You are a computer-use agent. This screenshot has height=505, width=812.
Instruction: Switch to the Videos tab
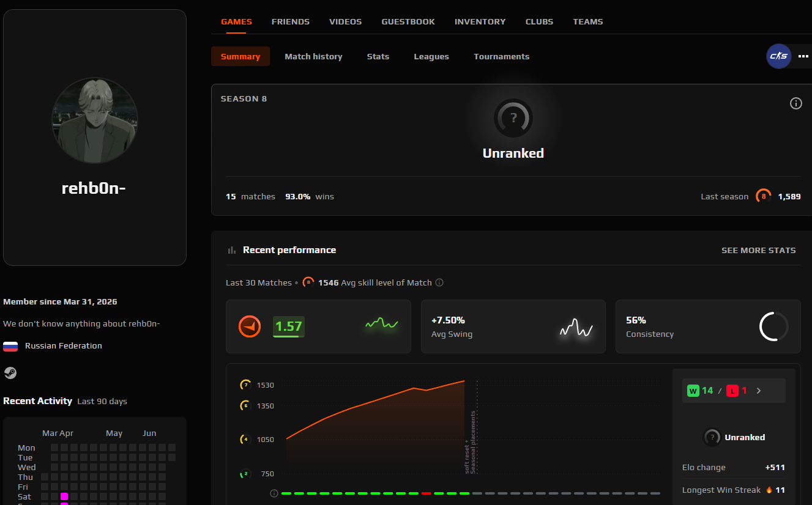tap(346, 21)
